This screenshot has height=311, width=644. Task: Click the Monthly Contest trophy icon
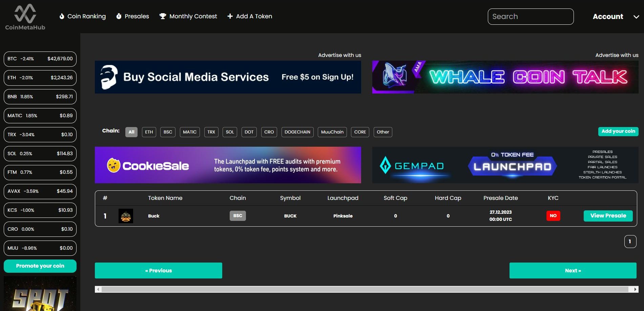[x=163, y=16]
